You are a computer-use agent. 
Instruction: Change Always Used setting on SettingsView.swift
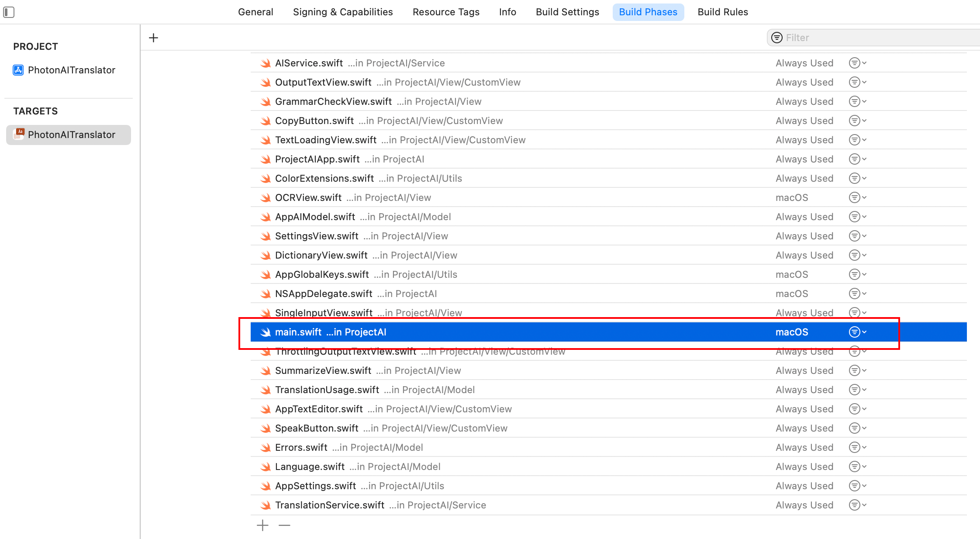coord(804,236)
